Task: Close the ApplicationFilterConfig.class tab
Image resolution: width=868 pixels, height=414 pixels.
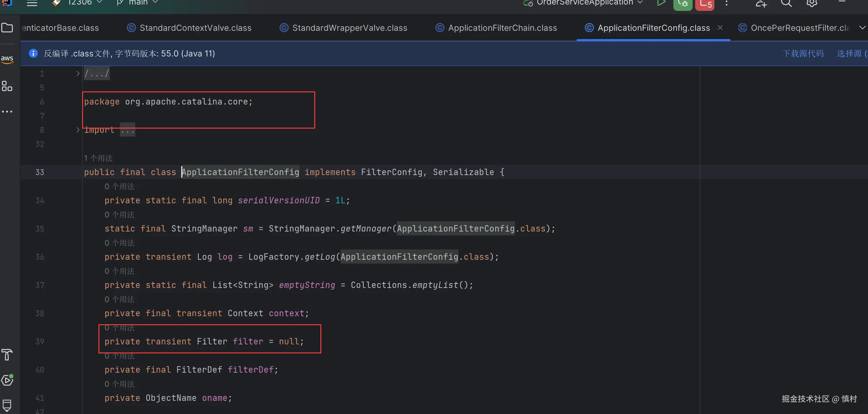Action: point(720,28)
